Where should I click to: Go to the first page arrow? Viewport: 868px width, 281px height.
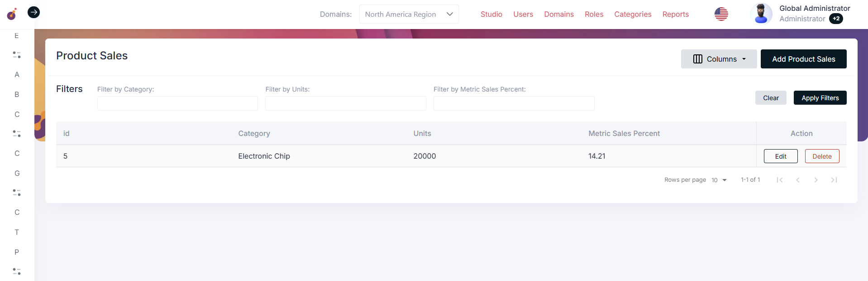coord(779,180)
